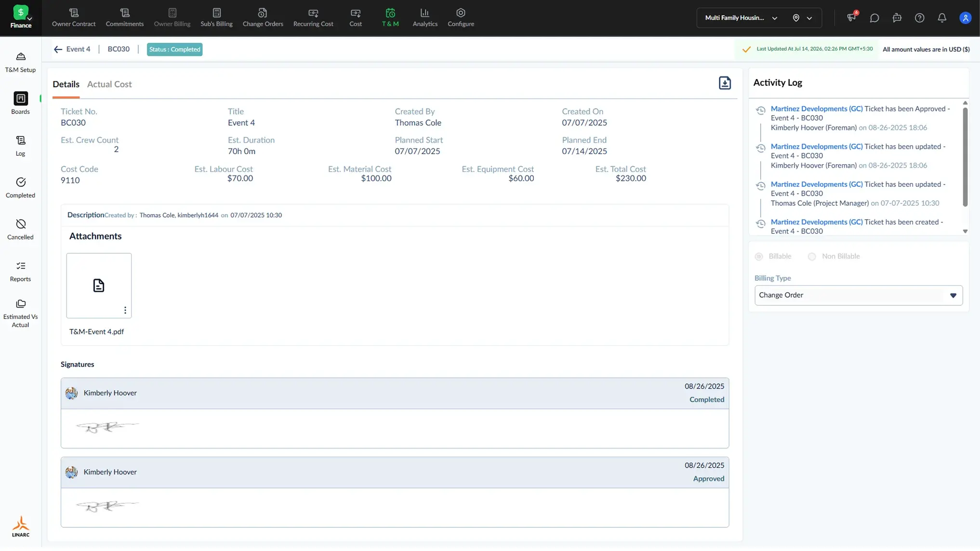Open notifications bell
Screen dimensions: 980x551
point(941,18)
